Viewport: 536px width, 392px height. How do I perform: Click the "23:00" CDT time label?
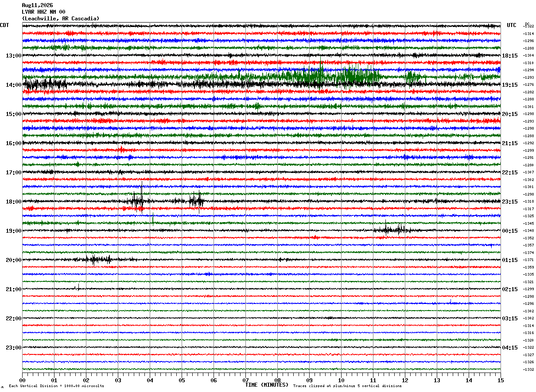[13, 348]
